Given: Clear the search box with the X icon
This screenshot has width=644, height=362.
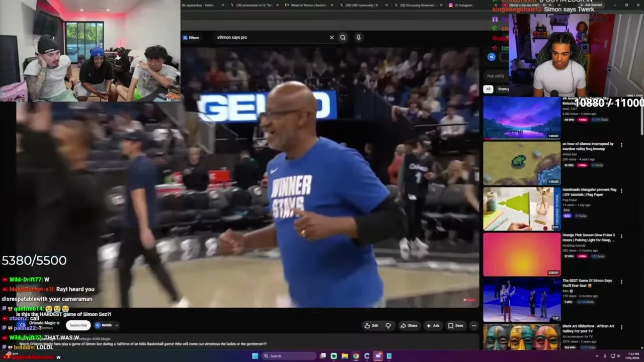Looking at the screenshot, I should click(332, 37).
